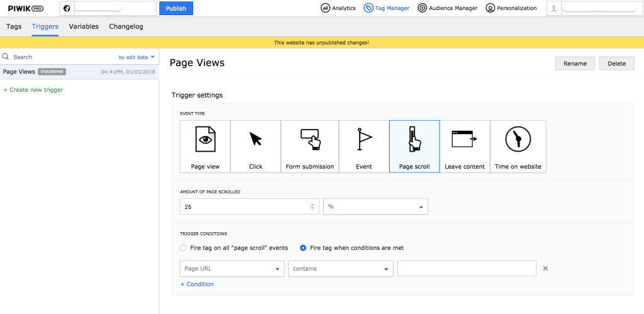Choose the Form submission event type
The width and height of the screenshot is (644, 314).
coord(309,147)
